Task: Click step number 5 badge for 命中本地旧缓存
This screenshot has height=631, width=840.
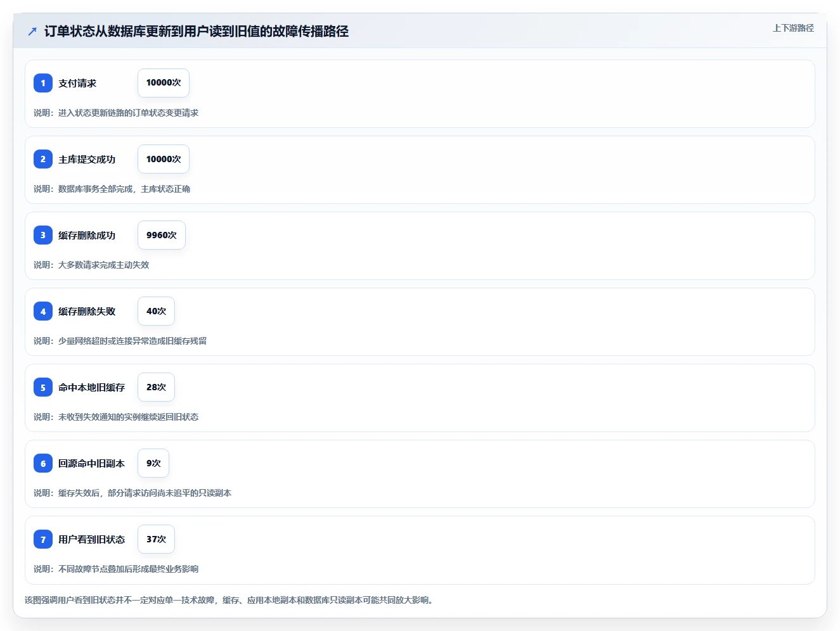Action: (43, 387)
